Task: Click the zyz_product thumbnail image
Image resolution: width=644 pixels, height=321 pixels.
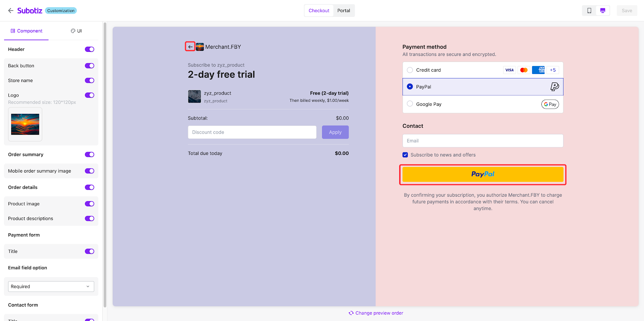Action: click(x=194, y=97)
